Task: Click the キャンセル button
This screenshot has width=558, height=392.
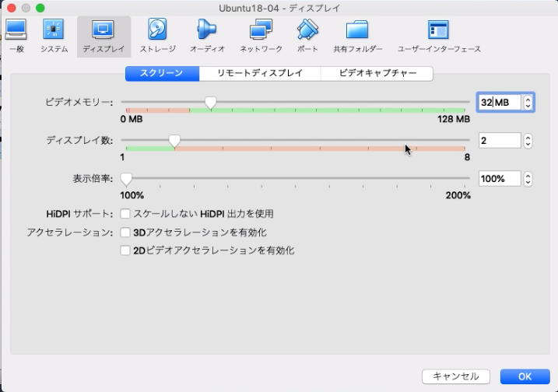Action: 456,376
